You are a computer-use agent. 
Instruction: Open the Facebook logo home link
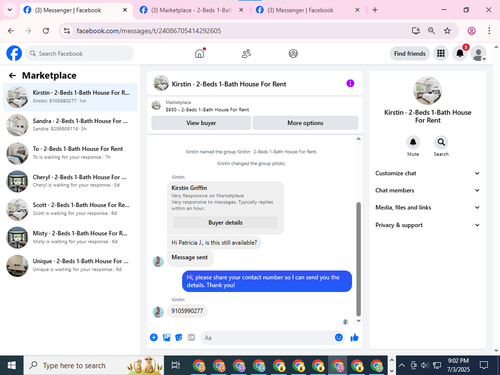[14, 53]
